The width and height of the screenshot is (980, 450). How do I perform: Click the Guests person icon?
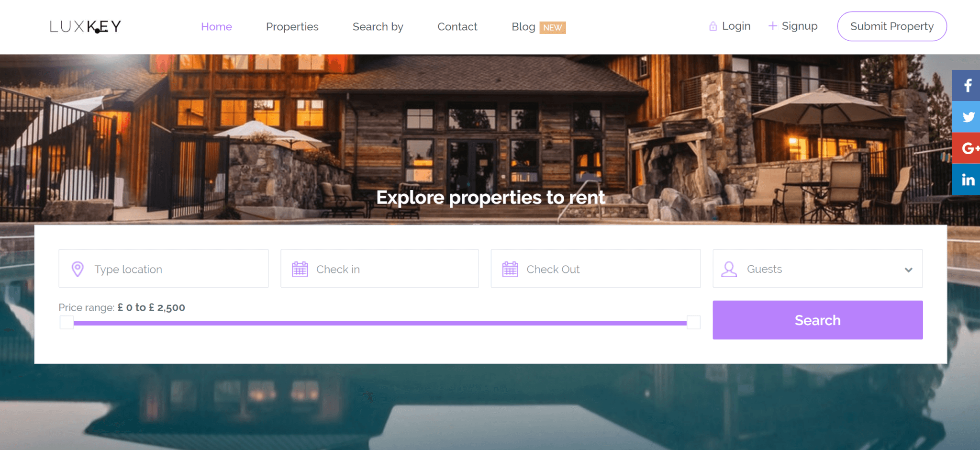coord(729,269)
